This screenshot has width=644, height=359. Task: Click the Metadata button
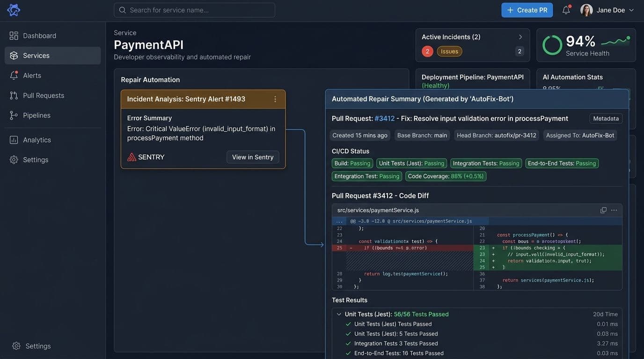606,118
